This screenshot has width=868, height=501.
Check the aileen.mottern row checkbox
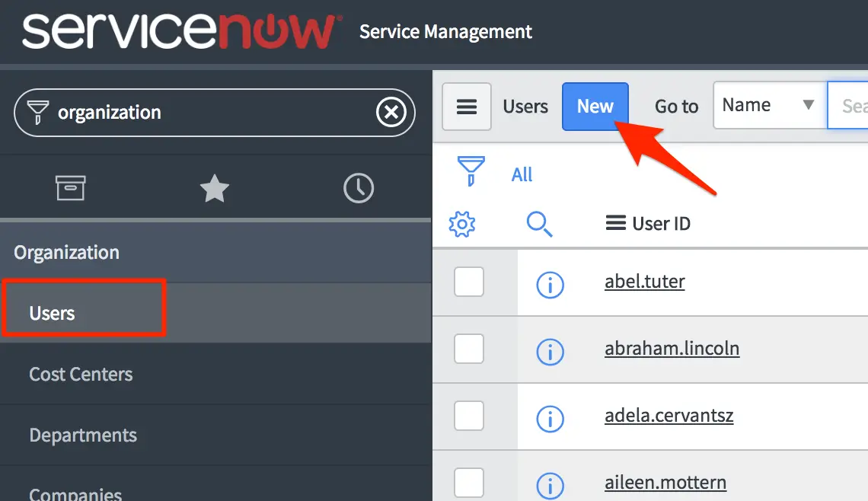[469, 483]
